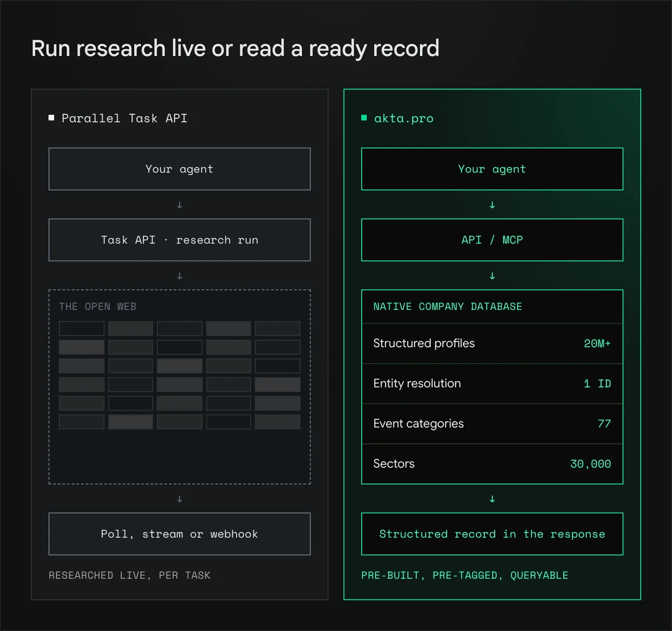Image resolution: width=672 pixels, height=631 pixels.
Task: Select the "akta.pro" column title
Action: point(404,119)
